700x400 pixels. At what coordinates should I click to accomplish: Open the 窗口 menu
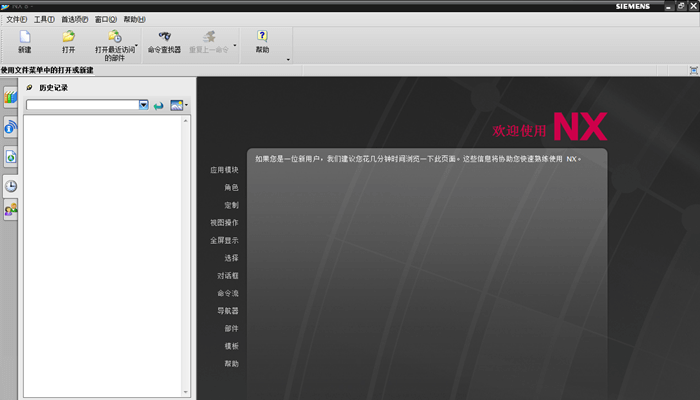[106, 19]
